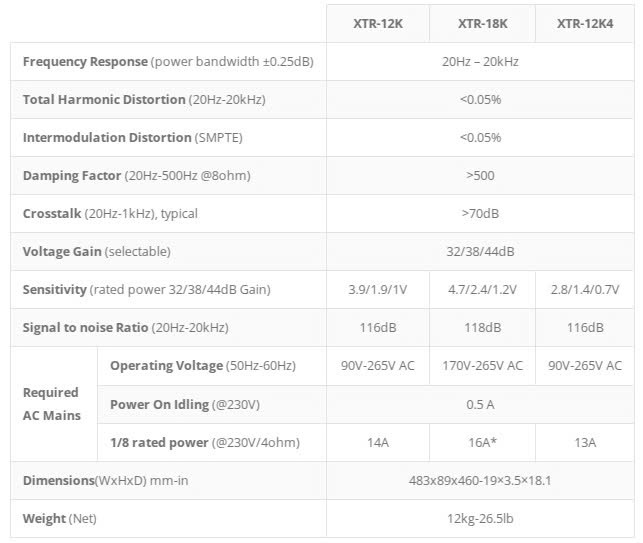Select the 170V-265V AC voltage cell
This screenshot has width=643, height=543.
coord(482,366)
